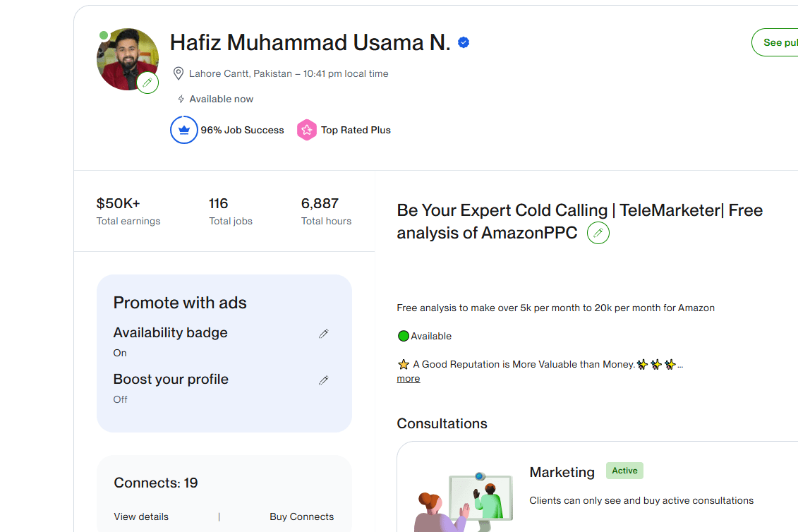
Task: Click the See public view button
Action: click(775, 43)
